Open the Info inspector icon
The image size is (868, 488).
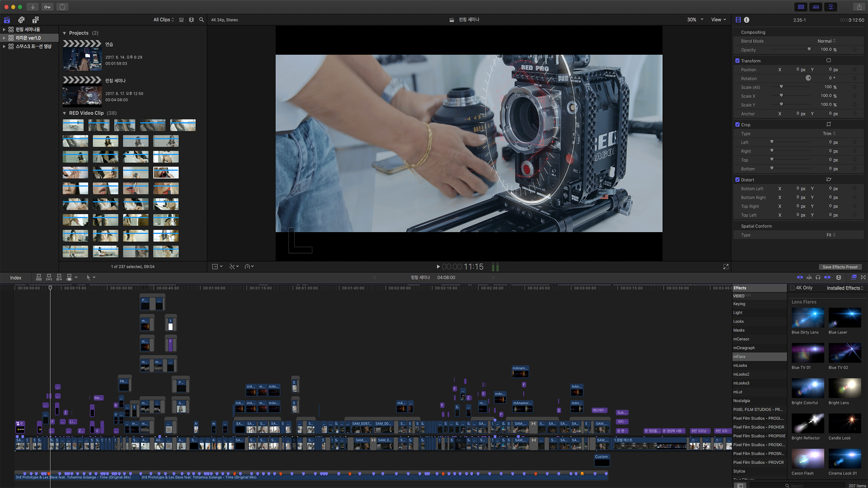pyautogui.click(x=747, y=20)
